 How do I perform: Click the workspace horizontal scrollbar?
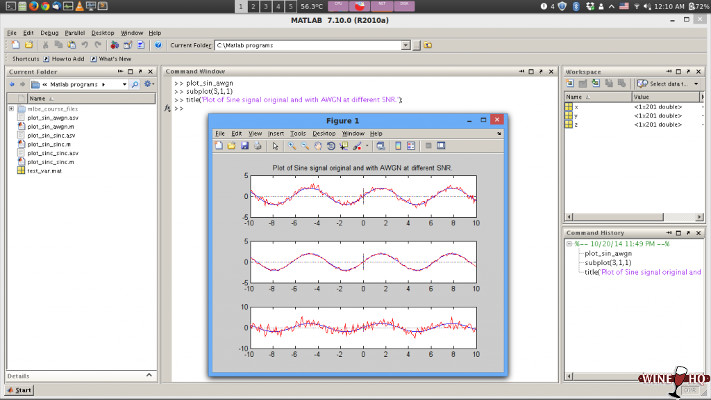pyautogui.click(x=620, y=219)
